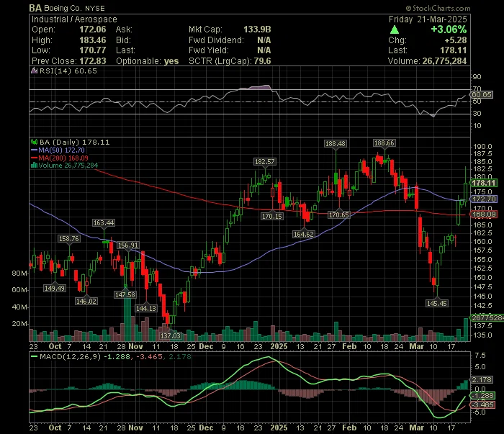Click the header Last value 178.11

453,50
